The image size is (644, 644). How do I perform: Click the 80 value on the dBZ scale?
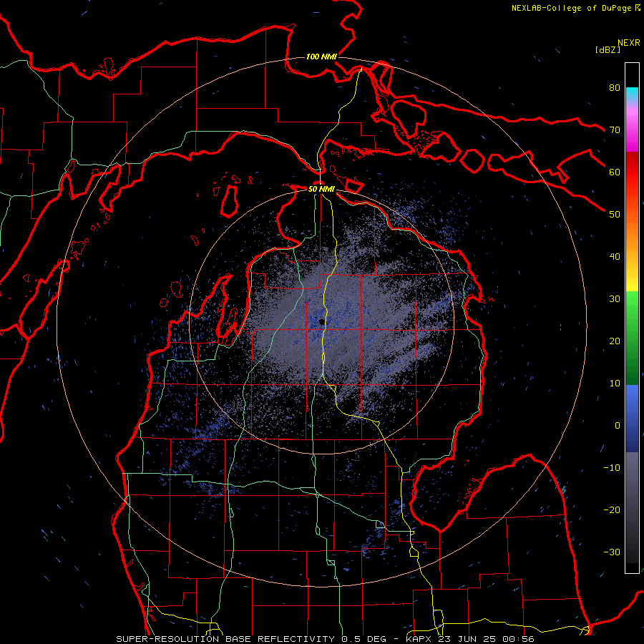coord(615,88)
